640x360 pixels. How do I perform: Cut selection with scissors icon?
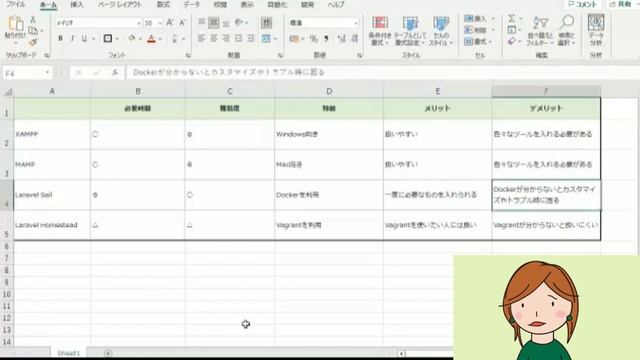click(33, 19)
